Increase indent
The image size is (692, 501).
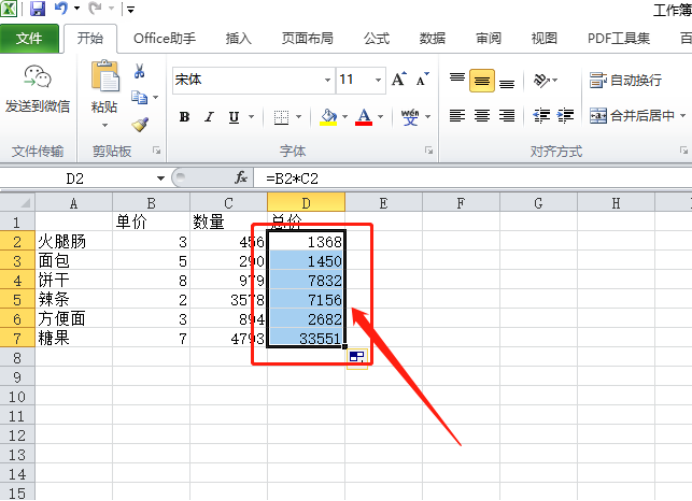tap(565, 116)
